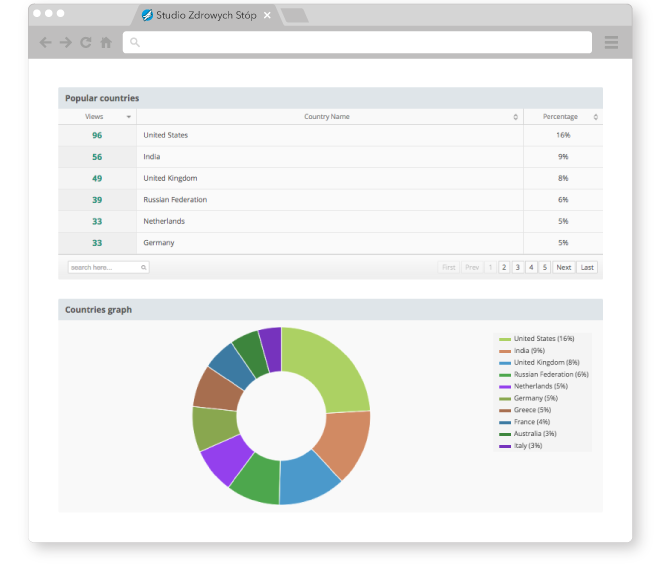Viewport: 666px width, 566px height.
Task: Toggle India (9%) legend swatch
Action: pyautogui.click(x=505, y=351)
